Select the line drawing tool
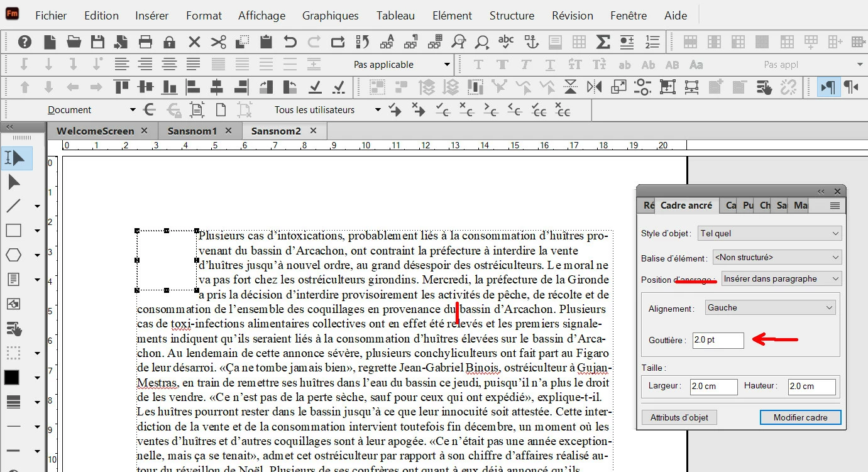868x472 pixels. pyautogui.click(x=13, y=206)
